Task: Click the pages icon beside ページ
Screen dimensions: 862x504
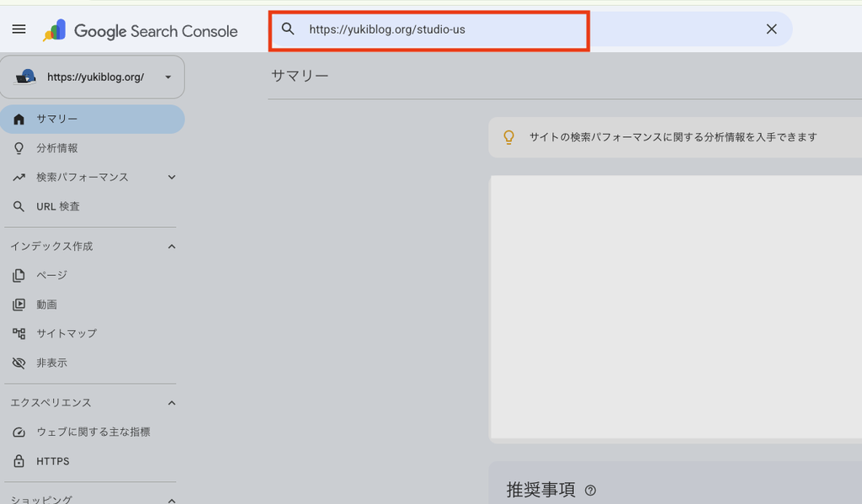Action: (x=19, y=275)
